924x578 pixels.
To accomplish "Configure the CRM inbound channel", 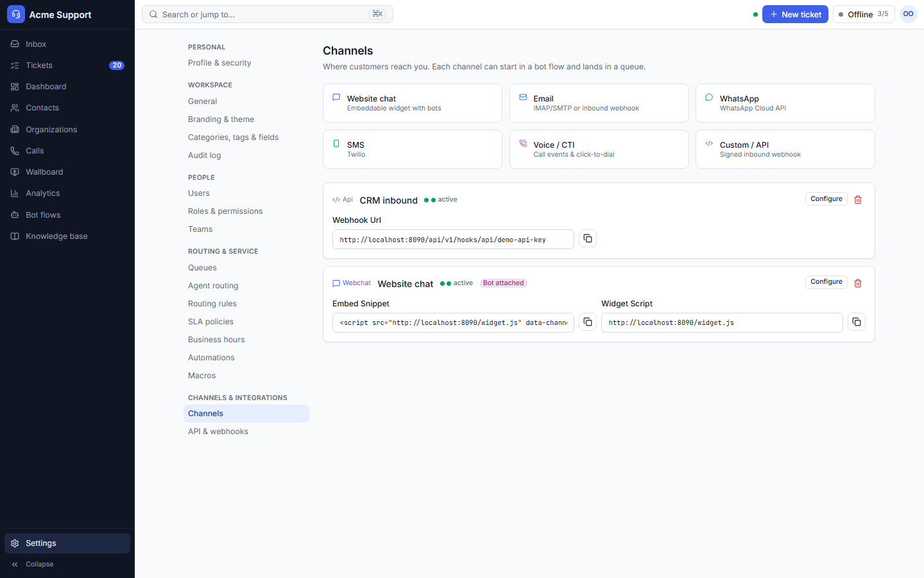I will pyautogui.click(x=826, y=199).
